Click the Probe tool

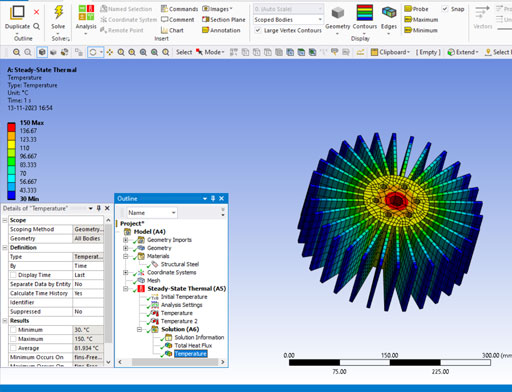416,9
